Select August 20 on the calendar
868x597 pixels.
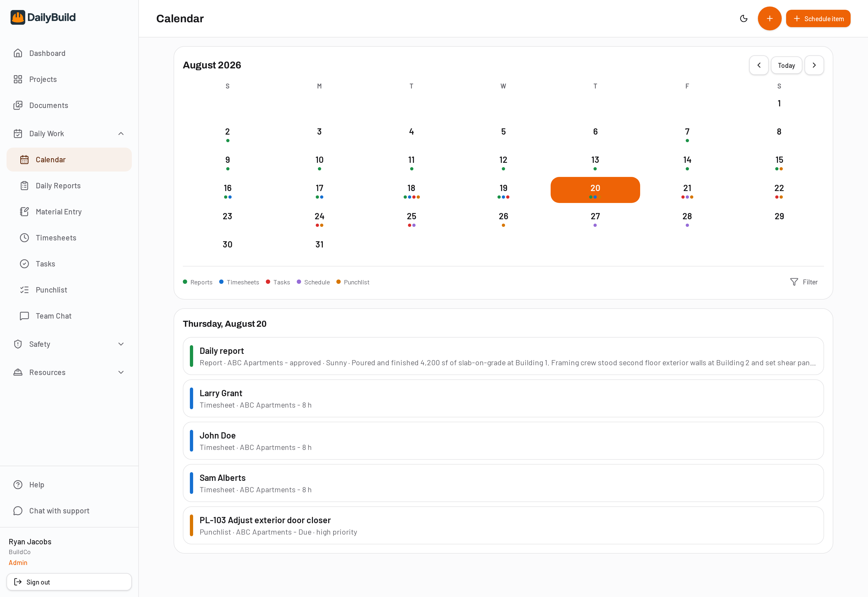[x=595, y=190]
